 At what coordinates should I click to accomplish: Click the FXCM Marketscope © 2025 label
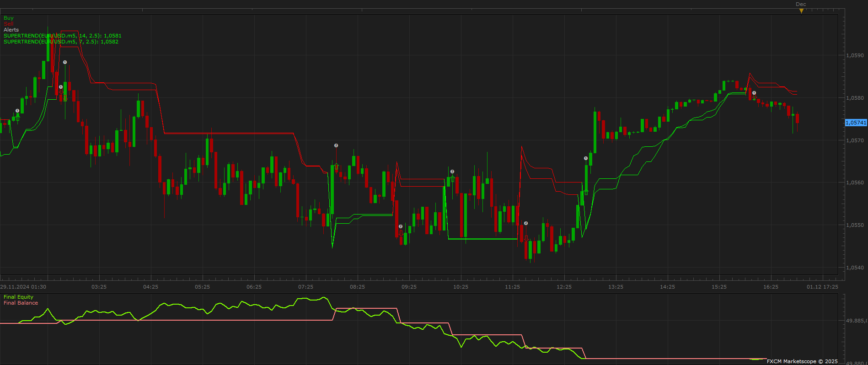pos(802,361)
